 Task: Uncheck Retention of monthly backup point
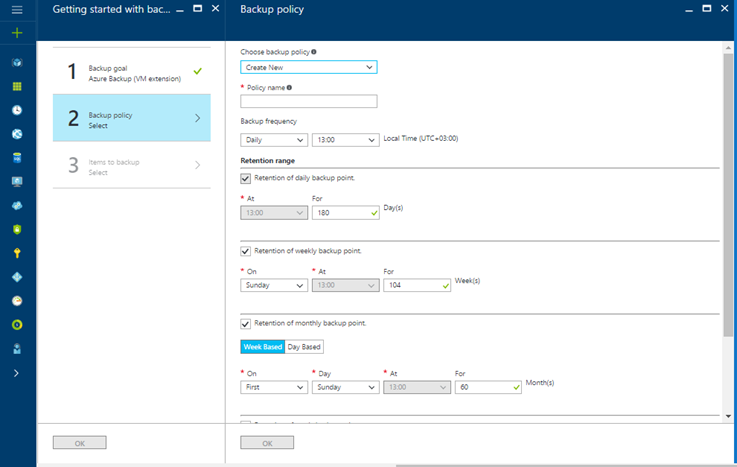click(x=245, y=324)
